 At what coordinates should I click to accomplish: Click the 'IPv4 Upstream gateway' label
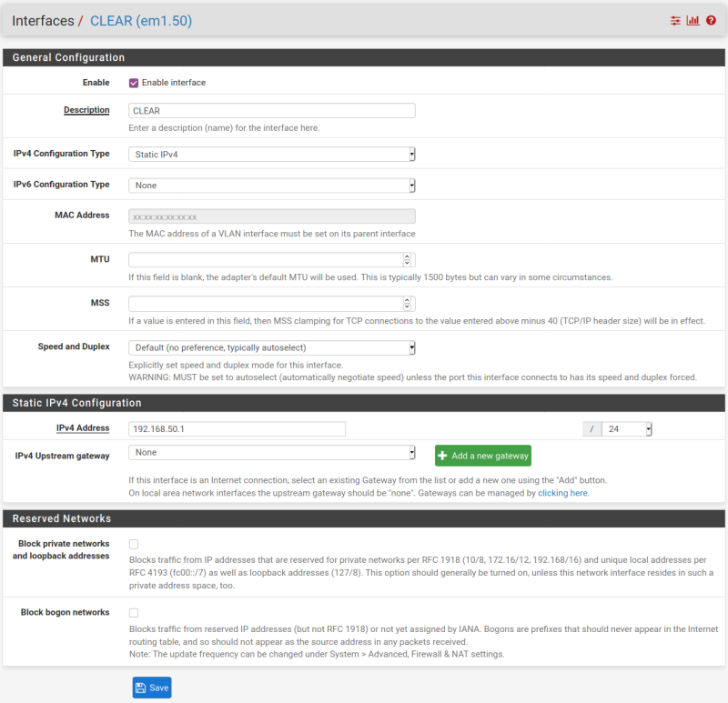click(62, 456)
